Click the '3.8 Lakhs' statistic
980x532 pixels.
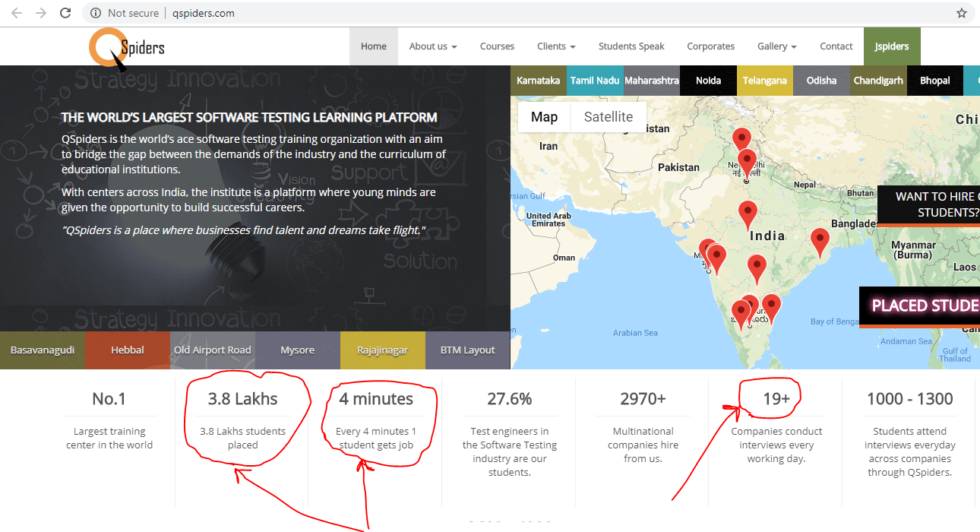click(x=243, y=398)
